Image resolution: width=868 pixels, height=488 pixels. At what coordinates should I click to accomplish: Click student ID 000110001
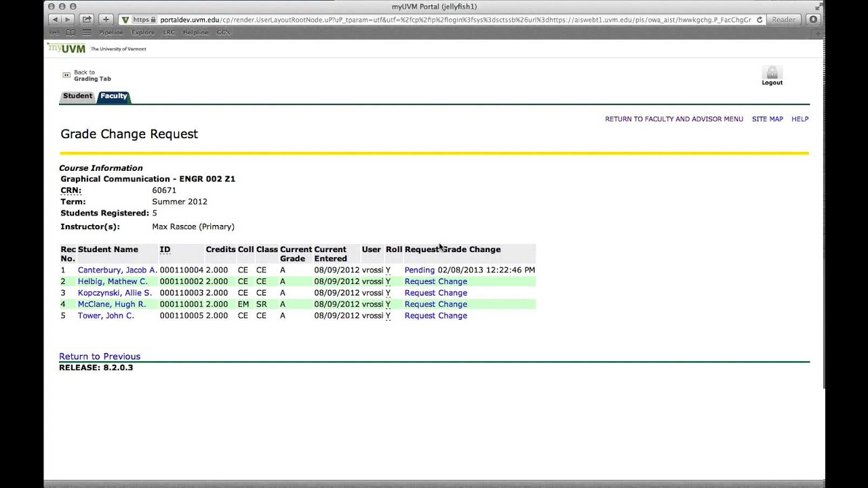point(182,304)
